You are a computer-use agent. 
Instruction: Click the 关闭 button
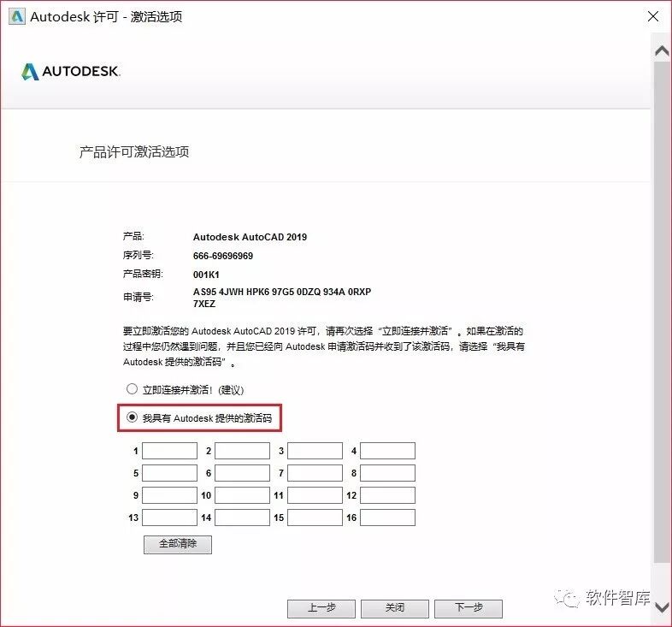(x=395, y=608)
